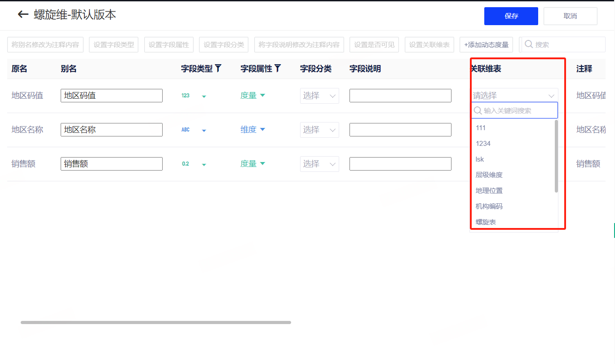Click the filter icon next to 字段属性
Viewport: 615px width, 364px height.
[278, 68]
